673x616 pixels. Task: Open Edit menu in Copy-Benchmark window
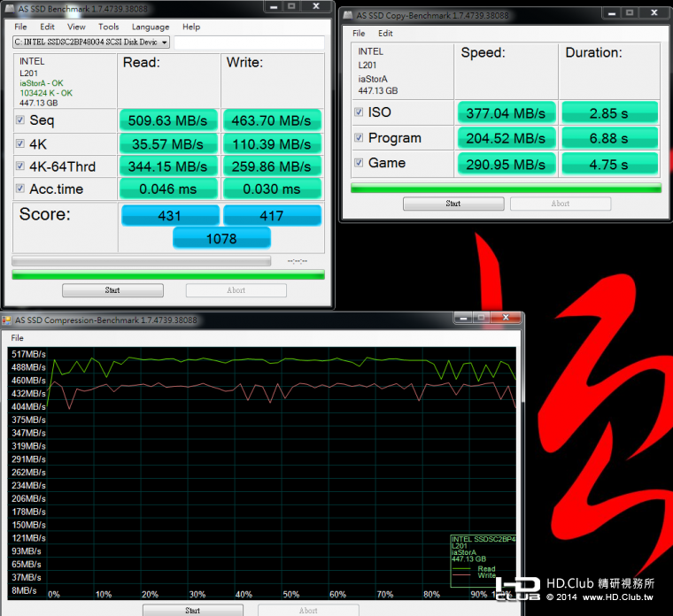(x=385, y=33)
